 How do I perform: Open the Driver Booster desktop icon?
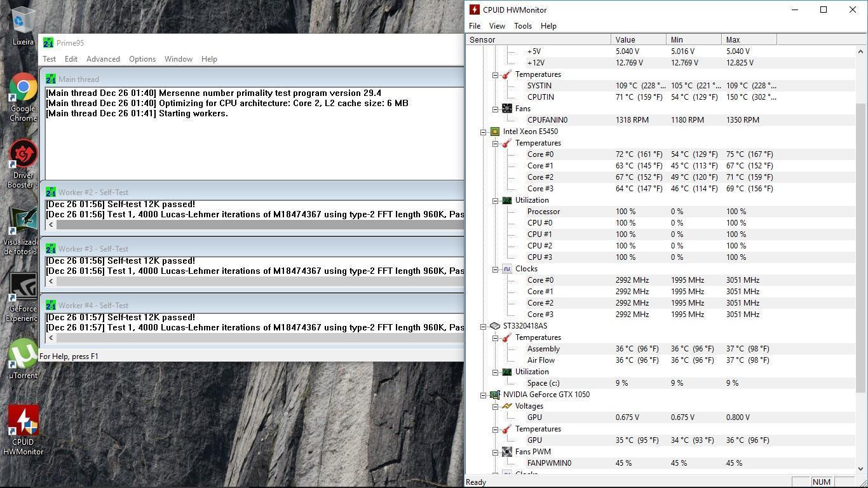pos(23,164)
